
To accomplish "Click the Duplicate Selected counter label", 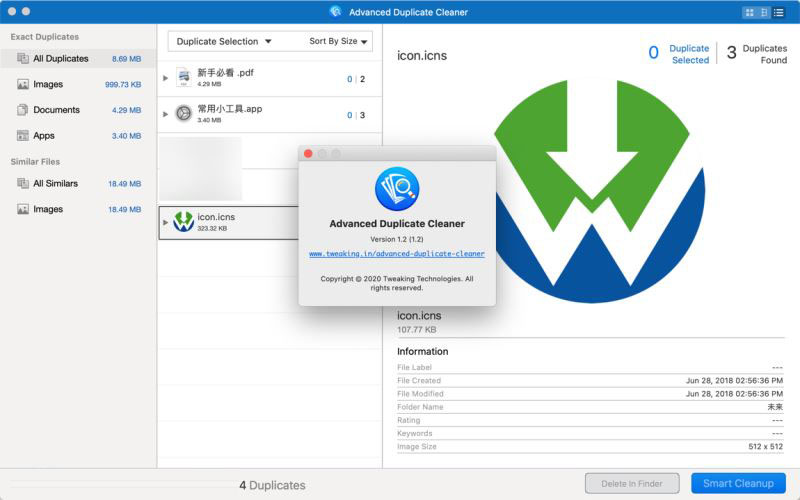I will click(x=689, y=54).
